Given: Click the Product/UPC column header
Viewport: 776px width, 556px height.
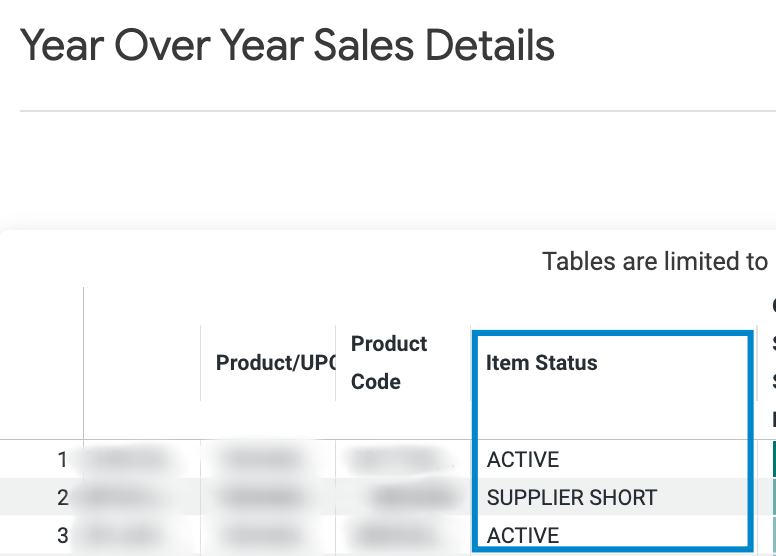Looking at the screenshot, I should 275,363.
